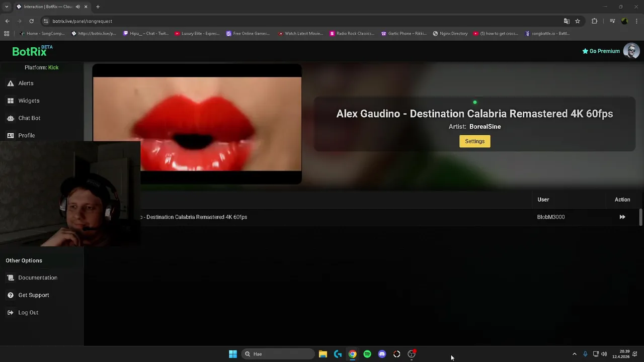The height and width of the screenshot is (362, 644).
Task: Skip the BlobM3000 song with forward icon
Action: [622, 217]
